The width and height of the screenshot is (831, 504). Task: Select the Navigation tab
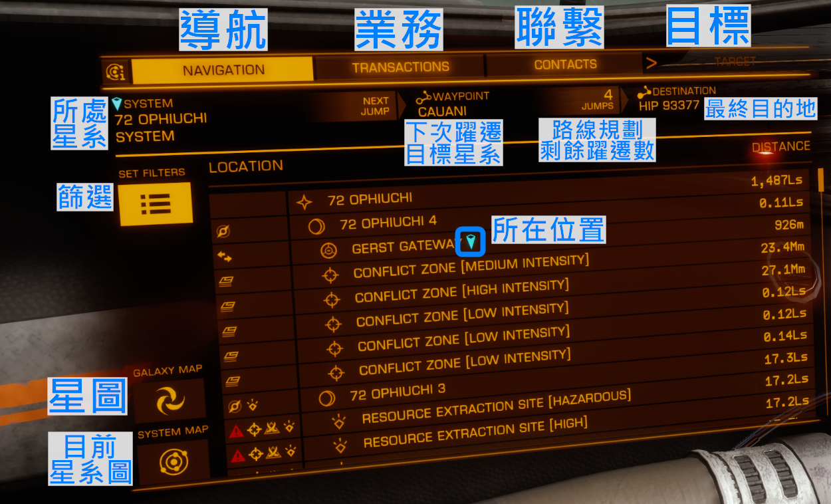223,70
